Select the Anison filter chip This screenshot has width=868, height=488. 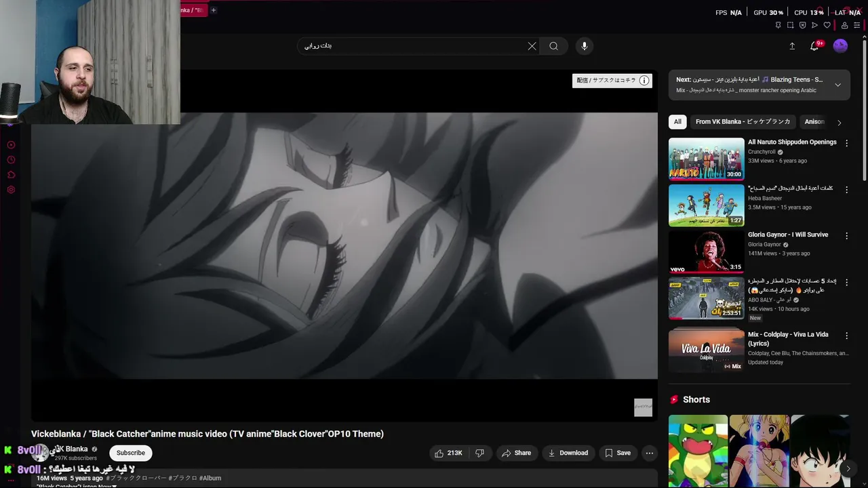pos(814,122)
